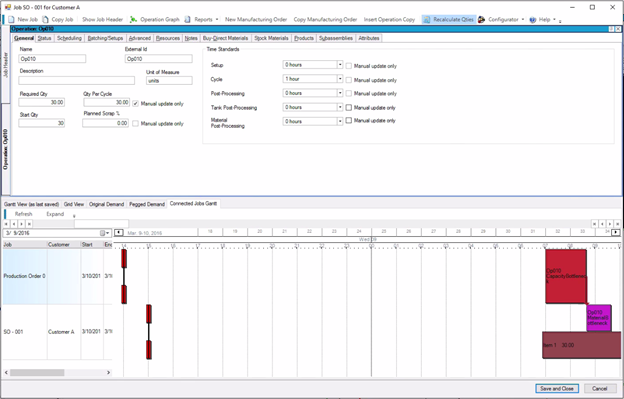Open the Configurator icon

(482, 19)
